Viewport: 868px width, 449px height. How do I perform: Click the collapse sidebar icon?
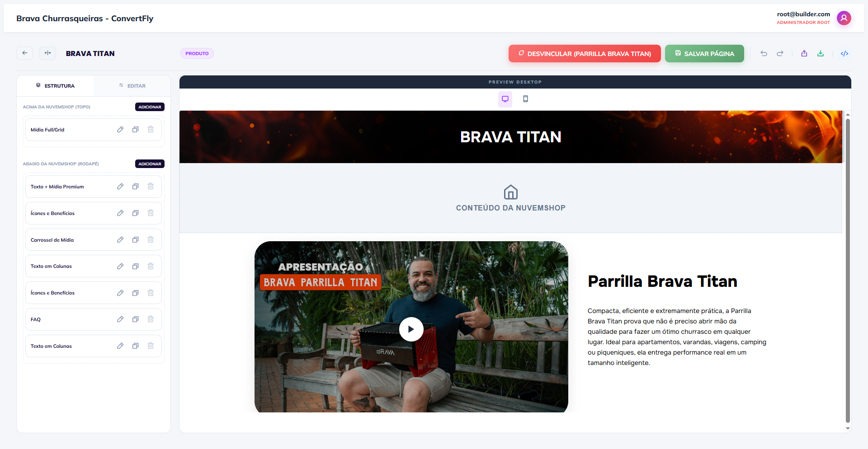[47, 53]
